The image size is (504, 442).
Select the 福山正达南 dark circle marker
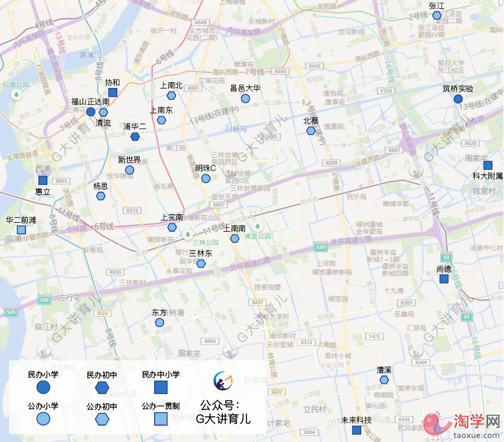(91, 112)
